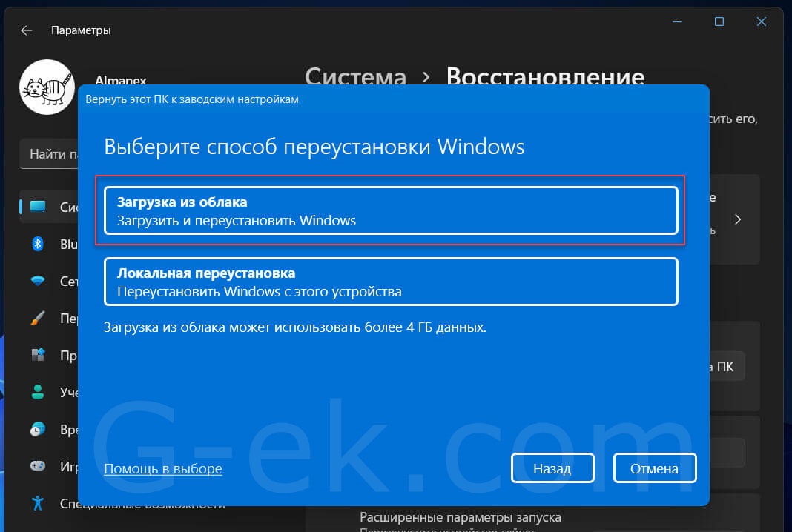
Task: Open the network Wi-Fi icon in sidebar
Action: point(38,281)
